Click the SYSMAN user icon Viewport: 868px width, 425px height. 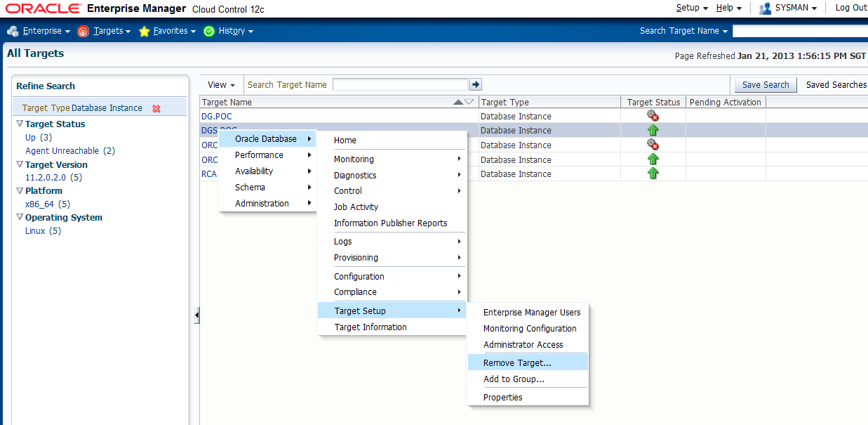click(766, 8)
